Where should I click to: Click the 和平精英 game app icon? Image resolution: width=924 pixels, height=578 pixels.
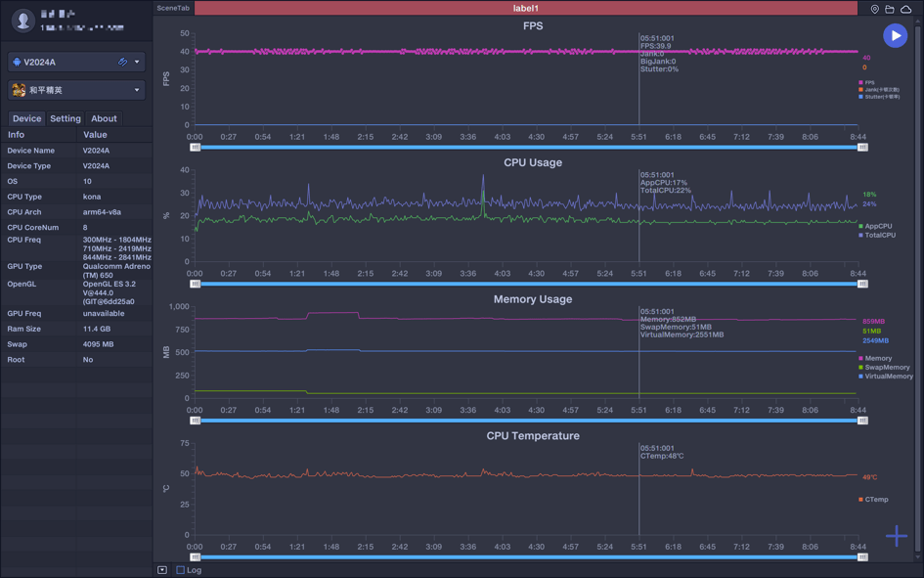click(19, 90)
